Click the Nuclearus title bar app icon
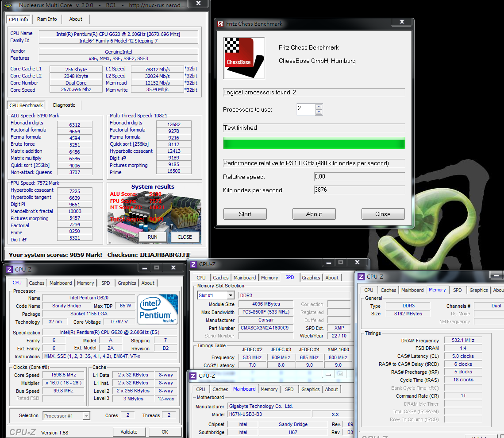This screenshot has height=438, width=504. point(8,5)
